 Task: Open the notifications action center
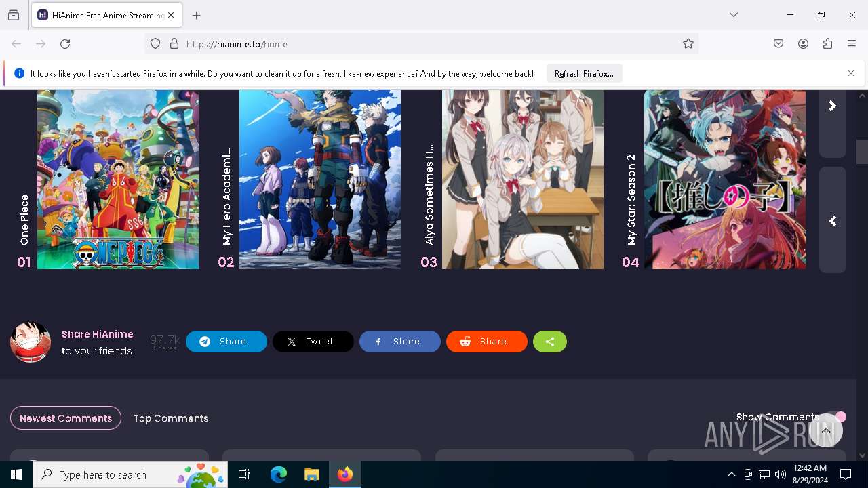[x=846, y=474]
